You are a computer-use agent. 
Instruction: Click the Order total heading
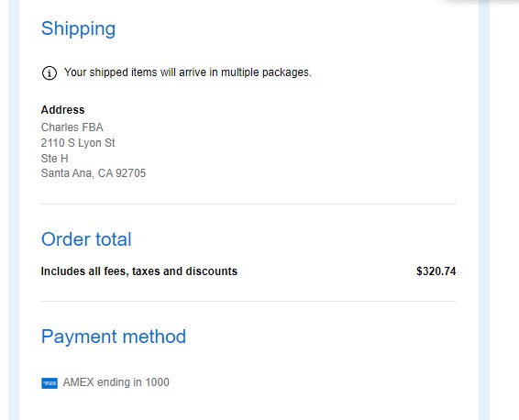[86, 239]
